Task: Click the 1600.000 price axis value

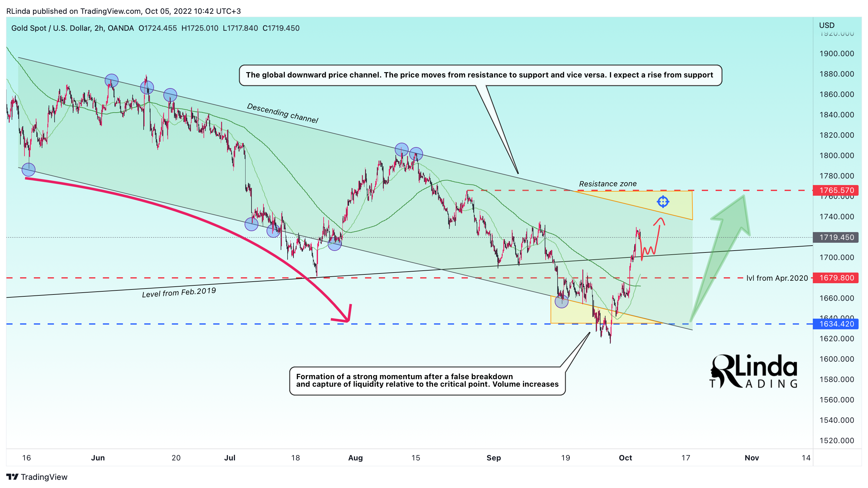Action: (837, 359)
